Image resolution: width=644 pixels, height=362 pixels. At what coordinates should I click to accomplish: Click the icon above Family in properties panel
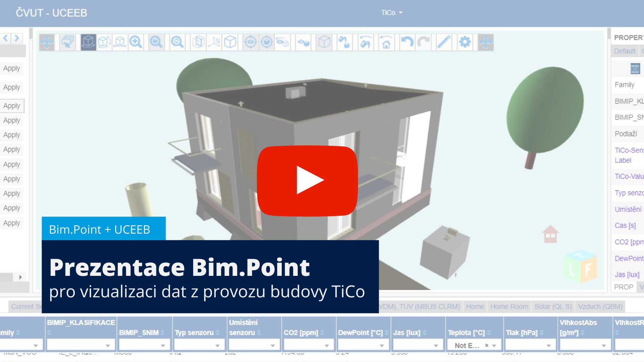(x=635, y=68)
